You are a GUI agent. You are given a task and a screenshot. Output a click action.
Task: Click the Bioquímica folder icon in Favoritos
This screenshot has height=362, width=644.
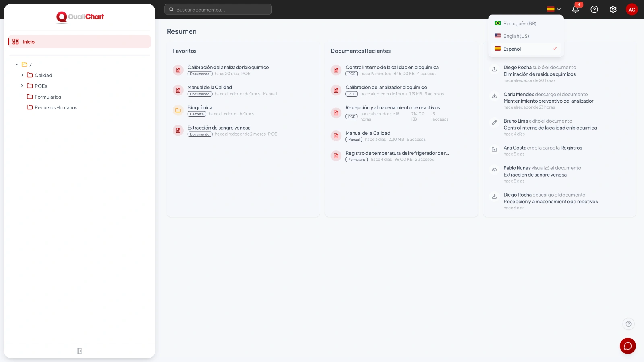point(178,110)
